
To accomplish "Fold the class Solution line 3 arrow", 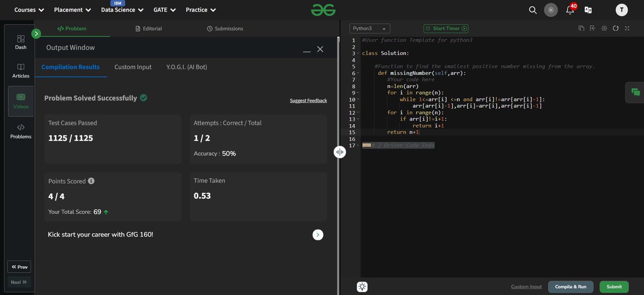I will (357, 53).
